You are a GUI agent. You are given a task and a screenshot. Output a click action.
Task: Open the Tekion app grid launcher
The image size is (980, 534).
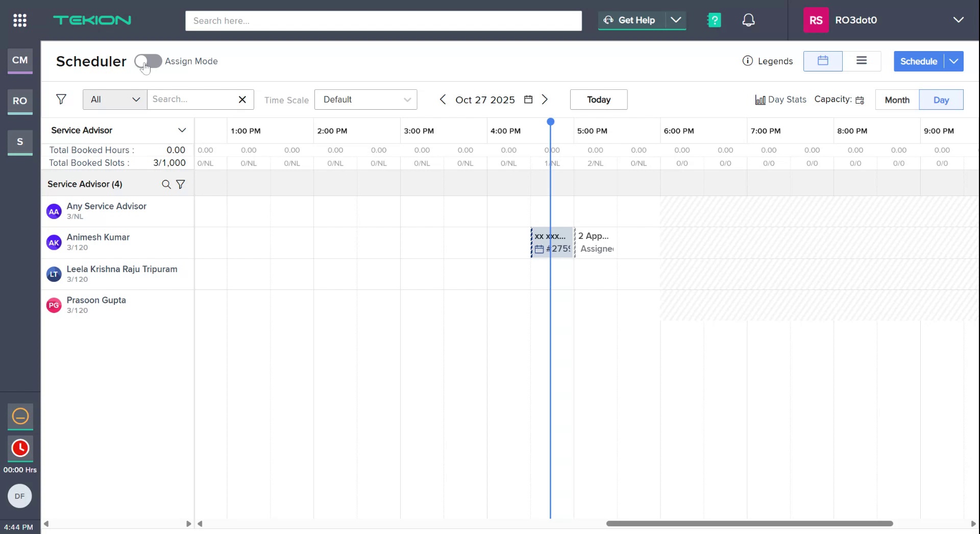(19, 20)
